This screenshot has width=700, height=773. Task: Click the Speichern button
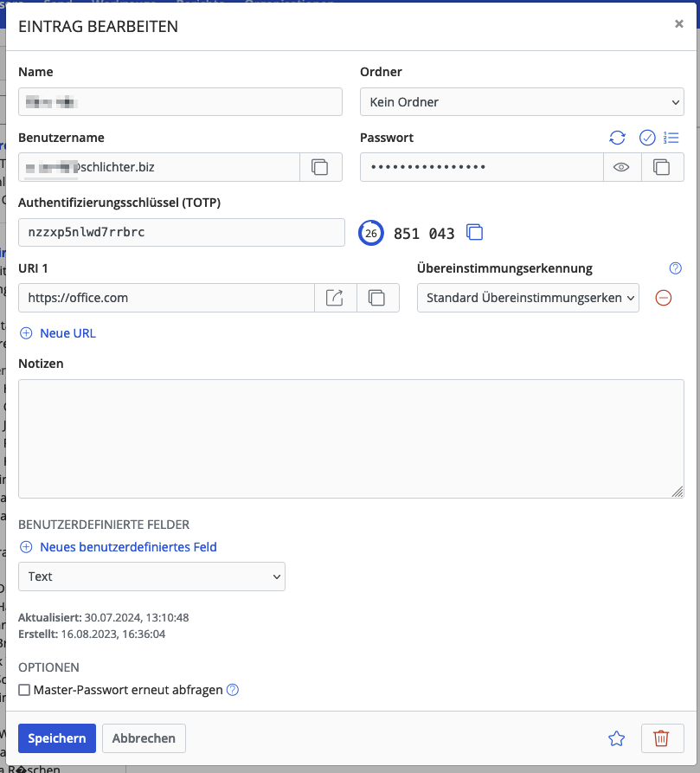[x=57, y=738]
